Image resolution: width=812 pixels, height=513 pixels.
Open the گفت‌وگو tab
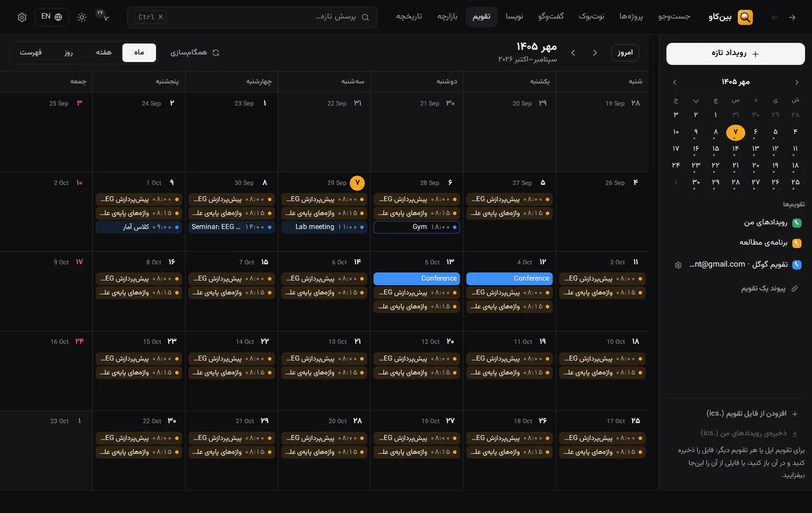[551, 16]
